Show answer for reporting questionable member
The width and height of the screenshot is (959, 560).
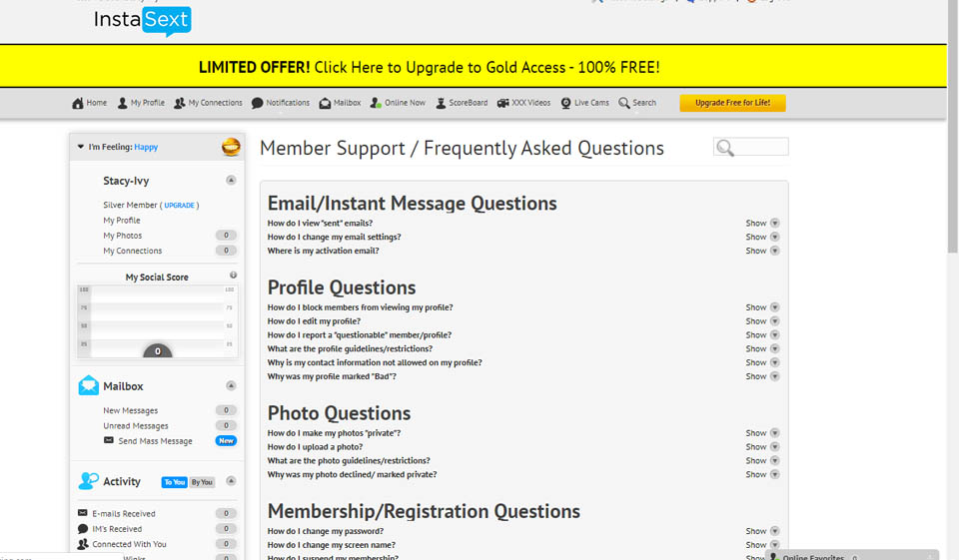click(x=762, y=335)
